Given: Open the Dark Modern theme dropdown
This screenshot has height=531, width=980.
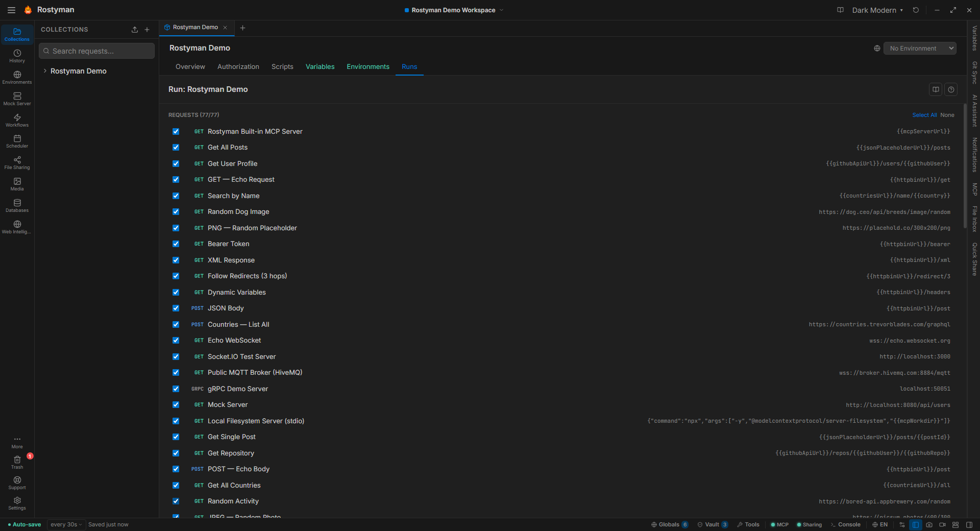Looking at the screenshot, I should coord(877,10).
